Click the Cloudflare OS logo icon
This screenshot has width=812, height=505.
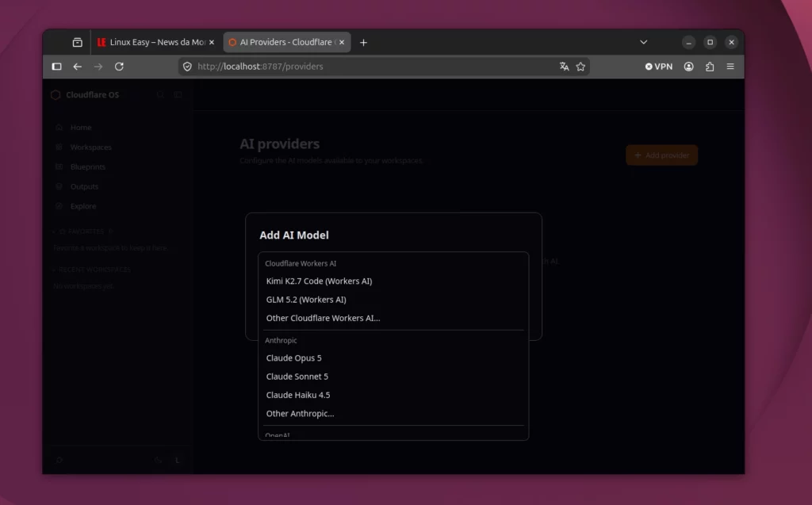56,95
